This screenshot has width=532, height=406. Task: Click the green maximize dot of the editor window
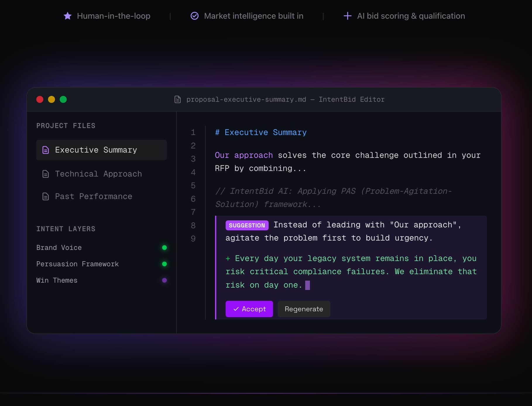(63, 99)
